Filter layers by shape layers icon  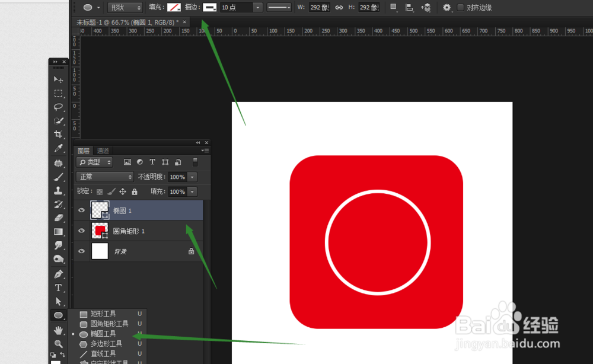tap(165, 162)
